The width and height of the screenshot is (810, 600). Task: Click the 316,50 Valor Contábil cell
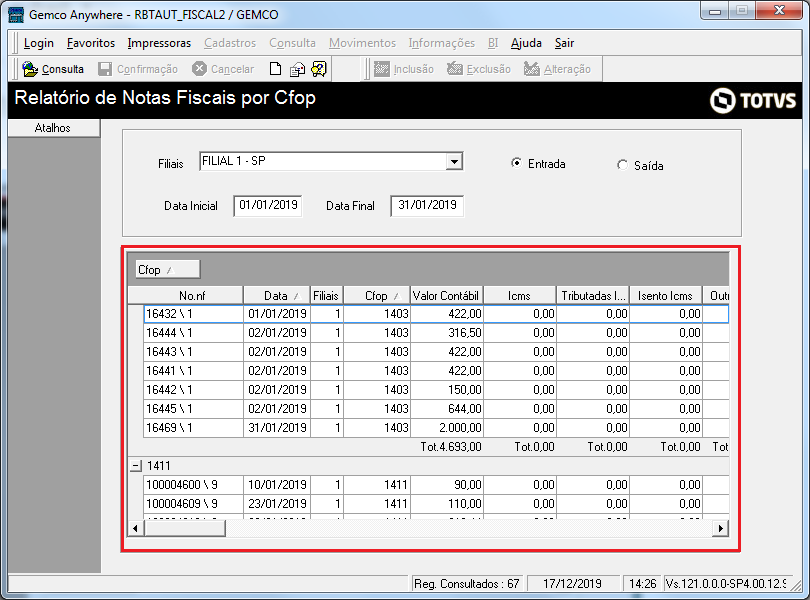pyautogui.click(x=447, y=333)
